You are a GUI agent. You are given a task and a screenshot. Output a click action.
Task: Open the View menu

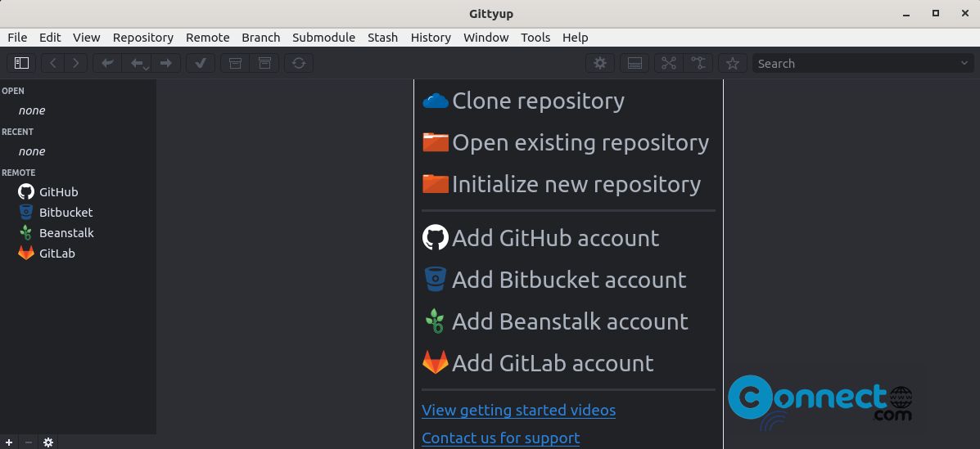[86, 38]
